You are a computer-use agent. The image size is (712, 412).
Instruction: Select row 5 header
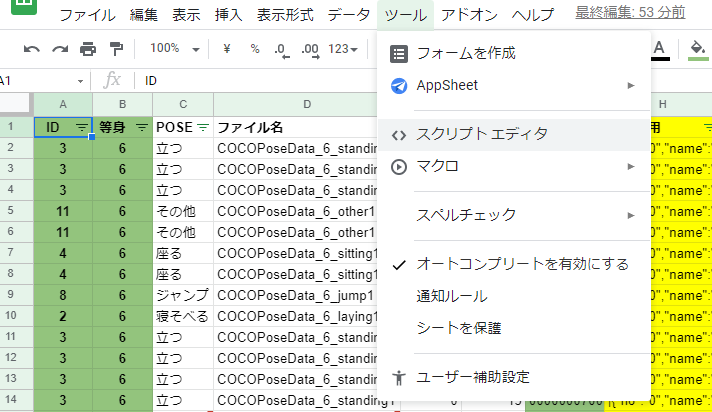17,211
